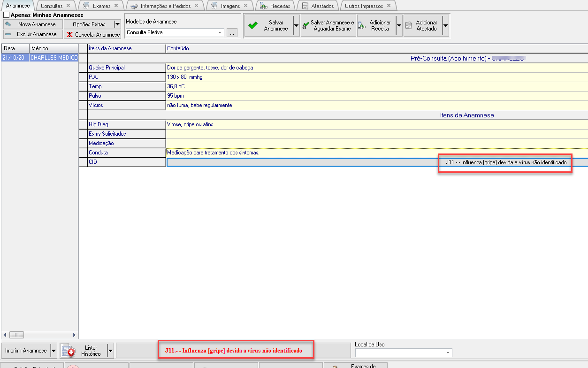Screen dimensions: 588x368
Task: Click the Excluir Anamnese button
Action: (x=32, y=34)
